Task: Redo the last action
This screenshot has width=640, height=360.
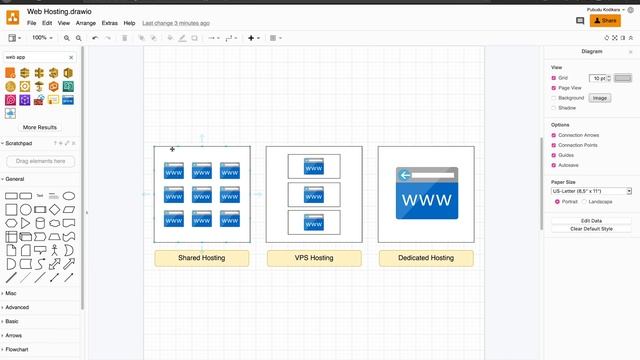Action: click(108, 38)
